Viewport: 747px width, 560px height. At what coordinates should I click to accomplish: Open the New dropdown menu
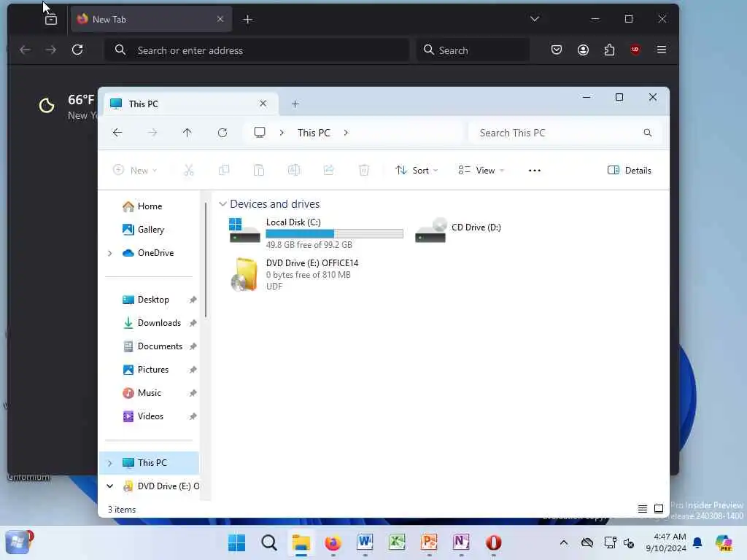[135, 171]
